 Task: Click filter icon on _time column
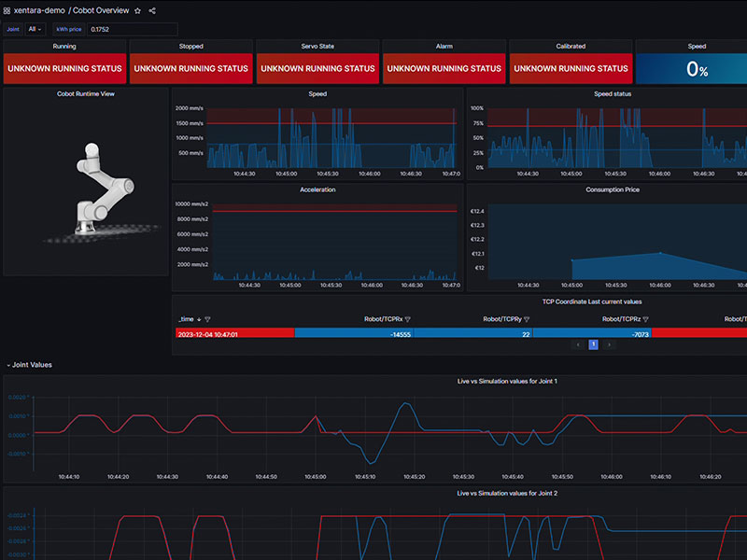tap(207, 319)
